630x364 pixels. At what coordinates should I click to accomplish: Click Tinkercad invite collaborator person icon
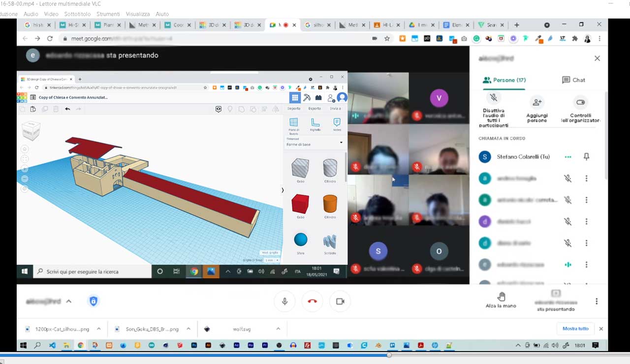click(x=331, y=98)
